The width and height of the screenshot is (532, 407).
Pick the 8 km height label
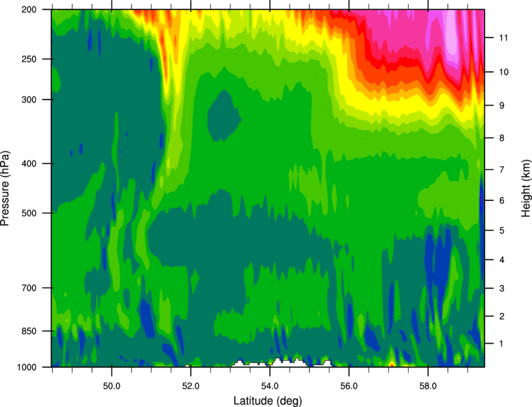coord(501,138)
